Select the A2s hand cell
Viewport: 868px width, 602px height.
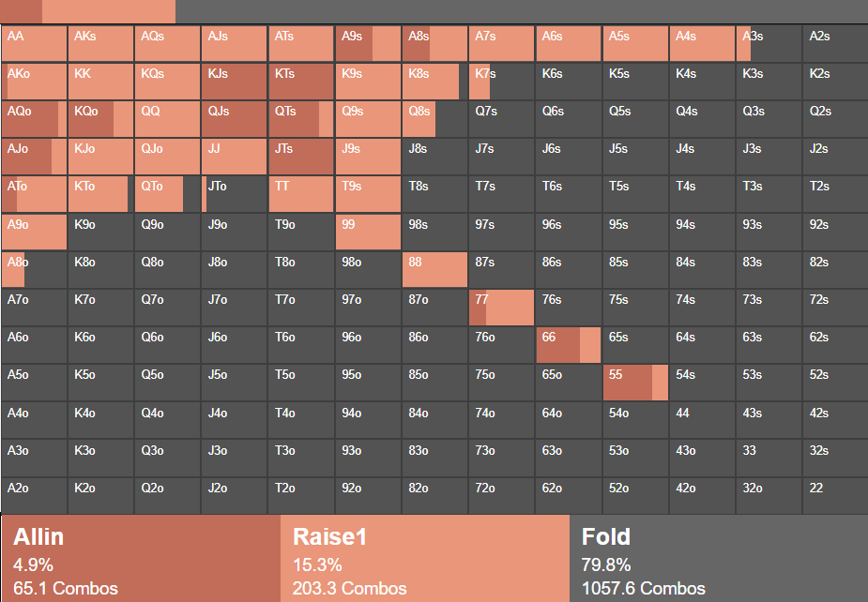[x=835, y=43]
